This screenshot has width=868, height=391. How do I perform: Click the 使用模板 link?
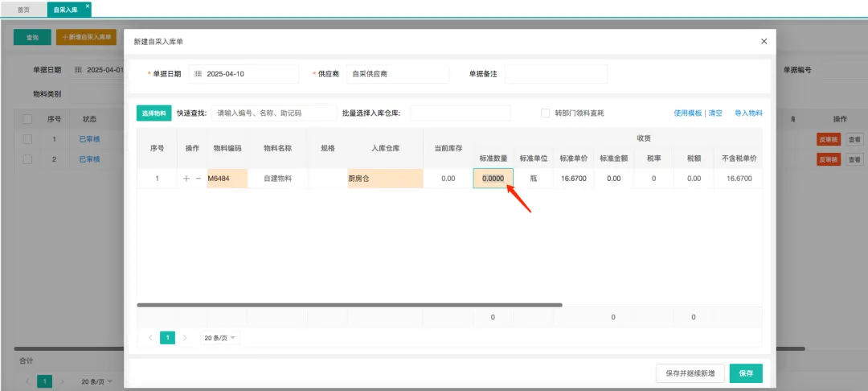[x=687, y=113]
